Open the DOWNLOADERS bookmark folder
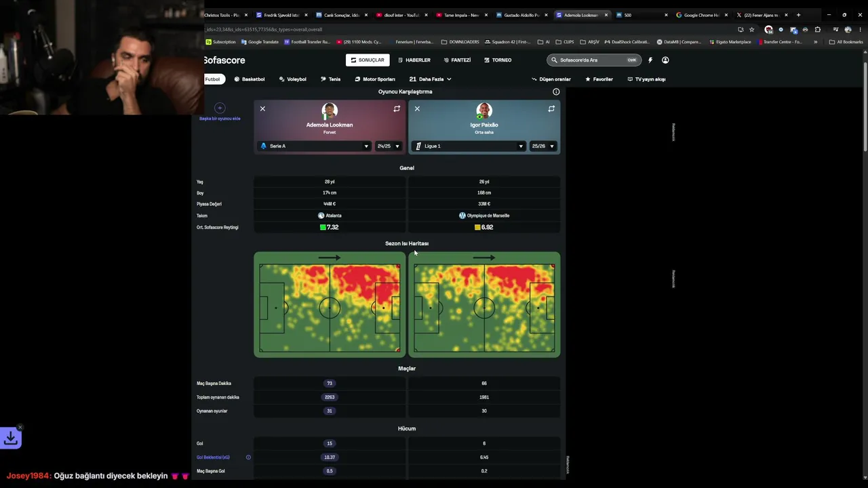This screenshot has height=488, width=868. (460, 42)
